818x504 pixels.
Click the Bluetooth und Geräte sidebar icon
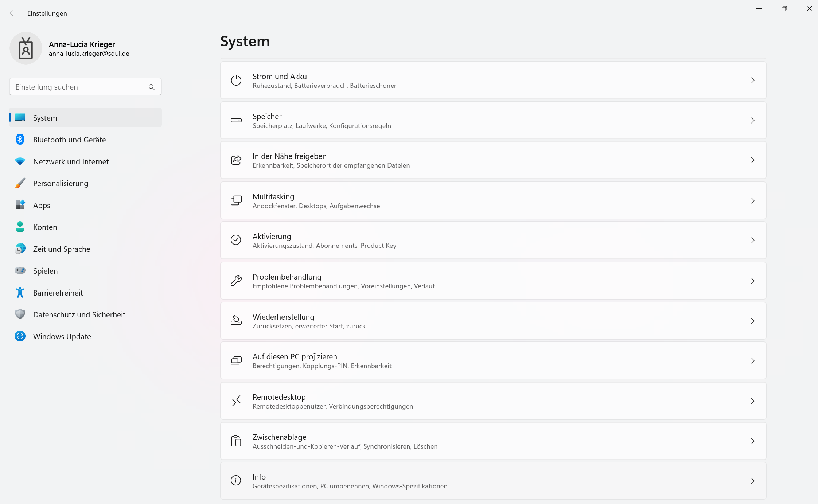click(x=20, y=140)
